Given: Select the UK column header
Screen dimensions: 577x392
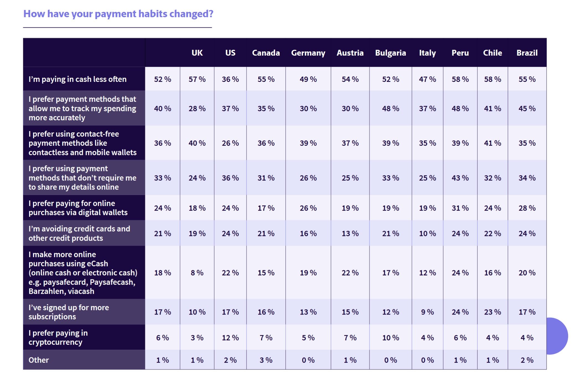Looking at the screenshot, I should [197, 53].
